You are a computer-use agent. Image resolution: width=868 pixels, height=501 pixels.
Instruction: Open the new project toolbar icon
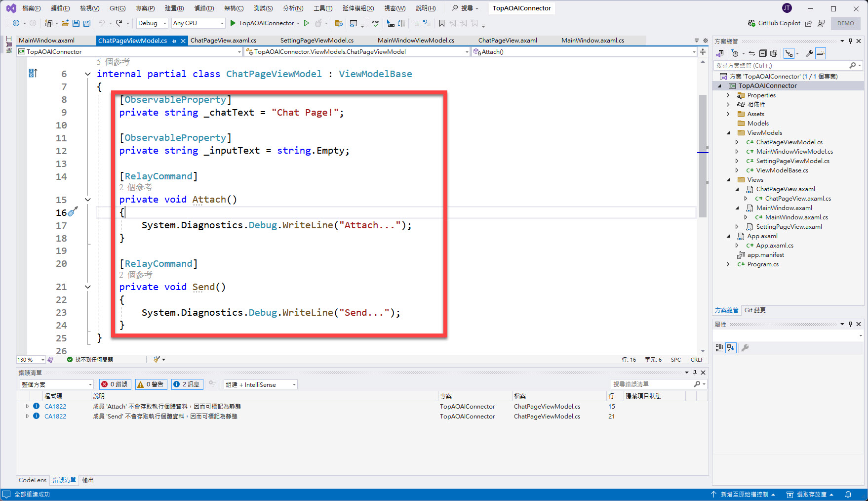click(48, 23)
